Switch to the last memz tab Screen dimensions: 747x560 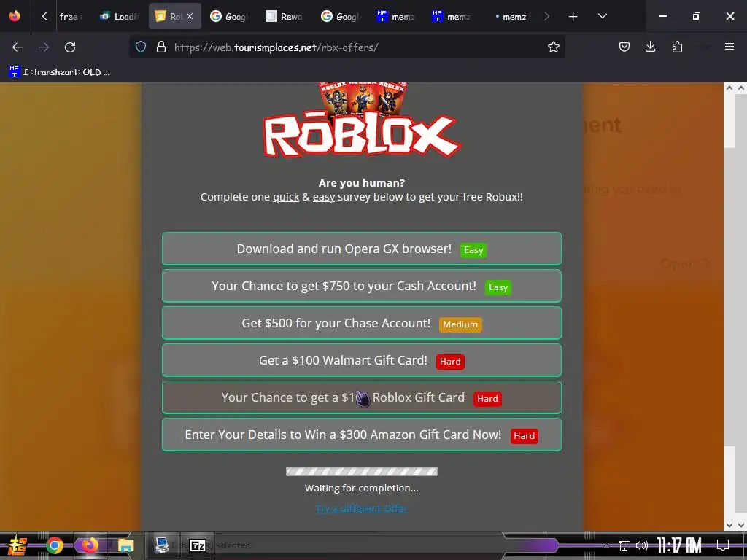(510, 17)
